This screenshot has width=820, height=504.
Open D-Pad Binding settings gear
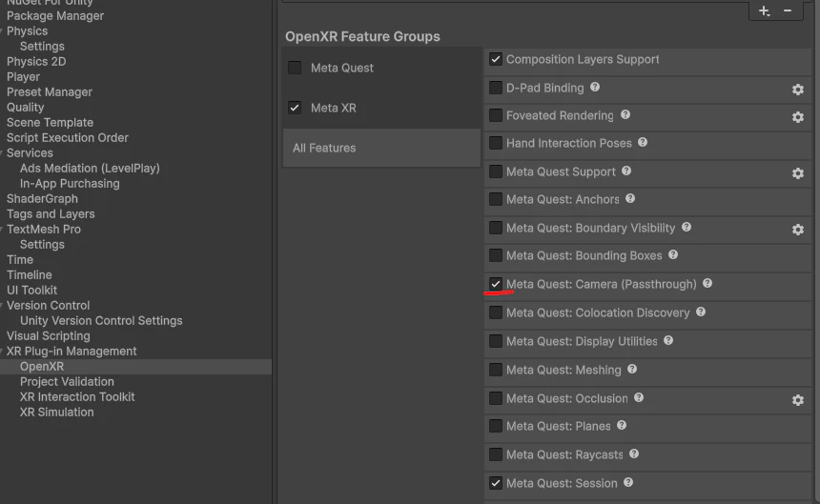tap(797, 90)
